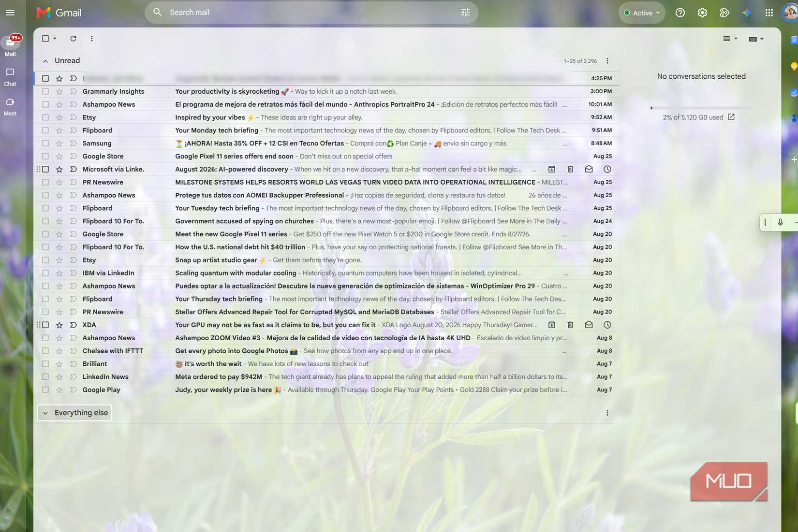Open storage management external link icon
This screenshot has width=798, height=532.
(731, 117)
